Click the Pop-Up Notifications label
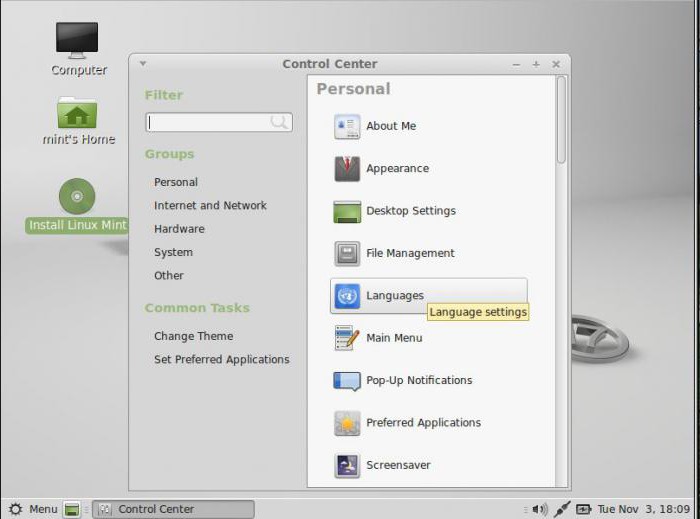700x519 pixels. [x=419, y=381]
